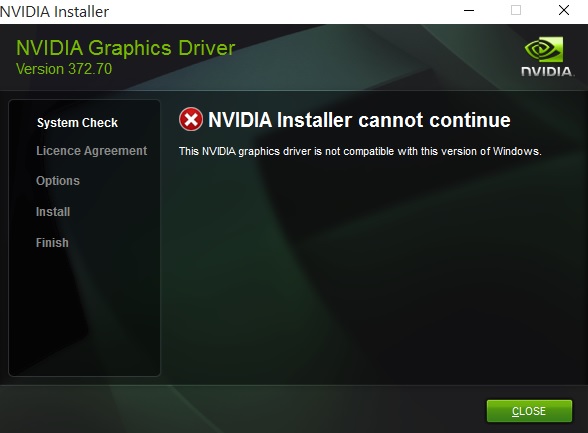Click the disabled maximize window icon

516,10
